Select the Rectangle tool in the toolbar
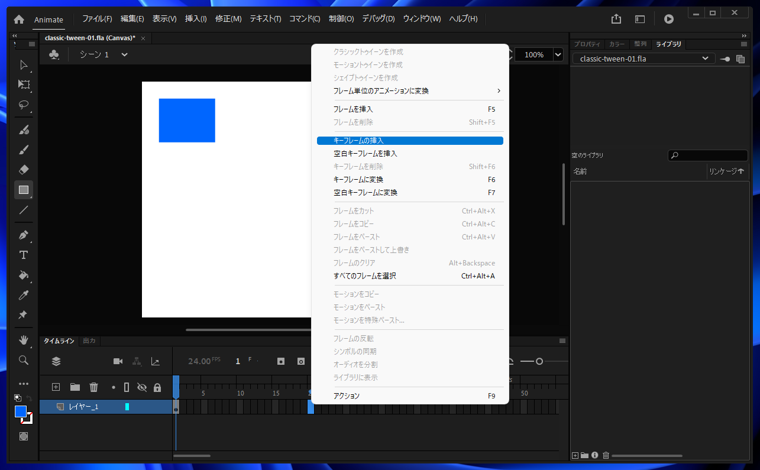This screenshot has width=760, height=470. click(24, 190)
